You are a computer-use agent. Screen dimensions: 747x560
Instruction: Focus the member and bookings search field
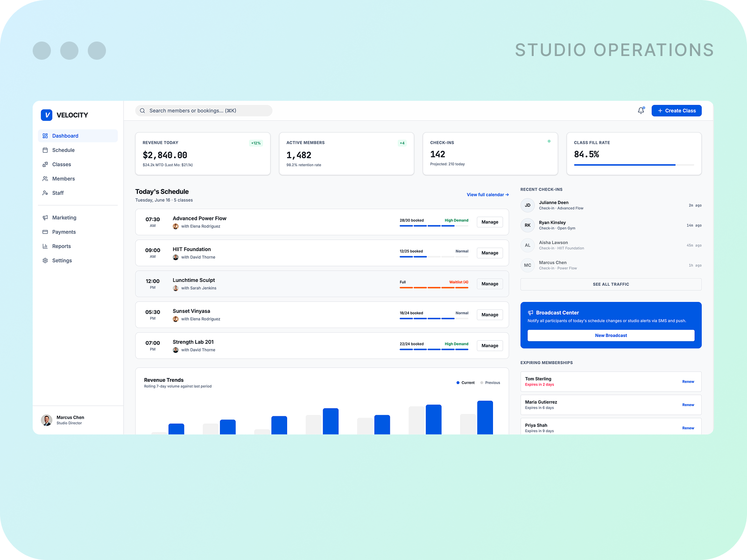[x=204, y=111]
